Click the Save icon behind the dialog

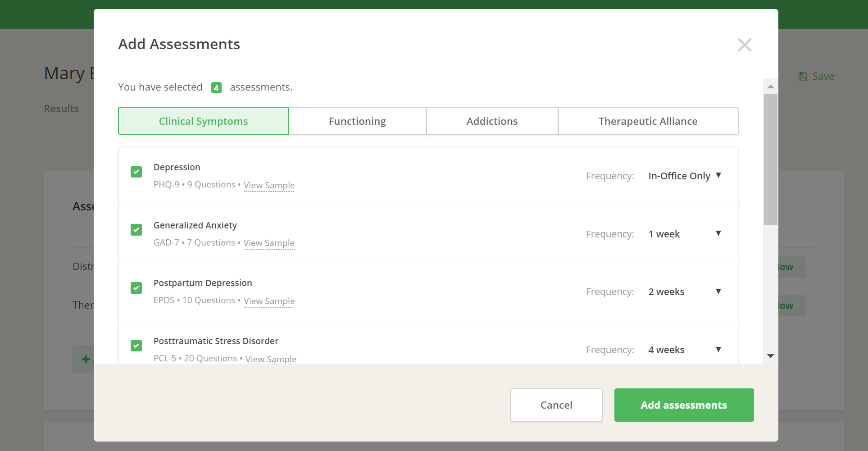coord(803,76)
